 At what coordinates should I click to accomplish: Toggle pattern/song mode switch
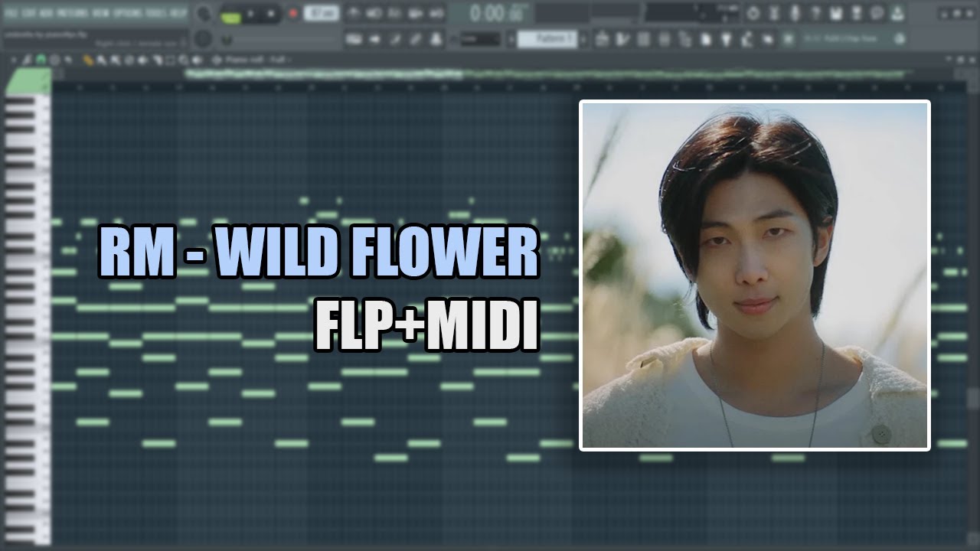pos(230,15)
